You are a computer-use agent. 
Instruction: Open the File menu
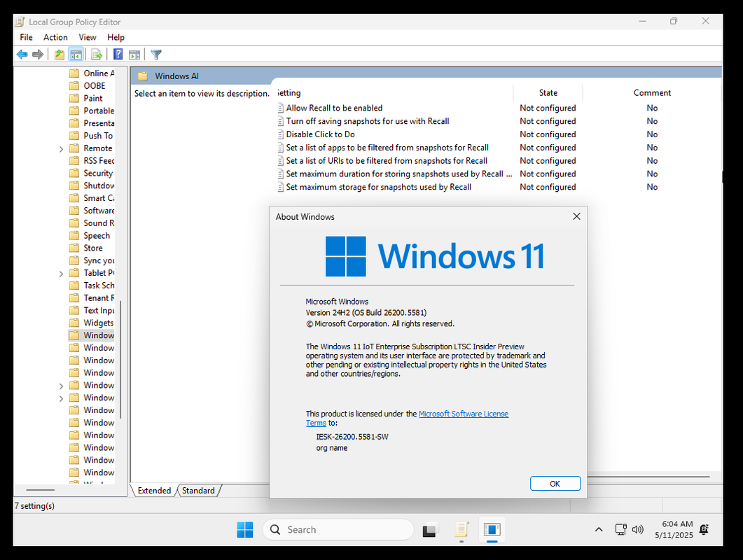point(26,37)
